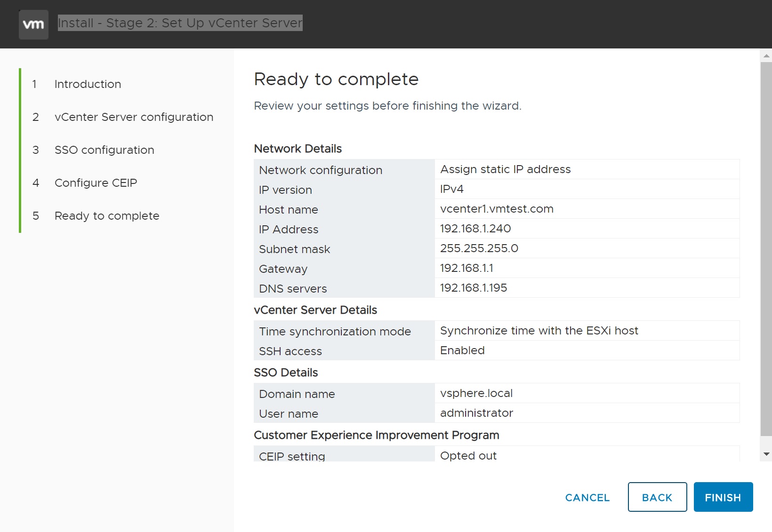Click the Domain name value vsphere.local
This screenshot has width=772, height=532.
(x=476, y=393)
